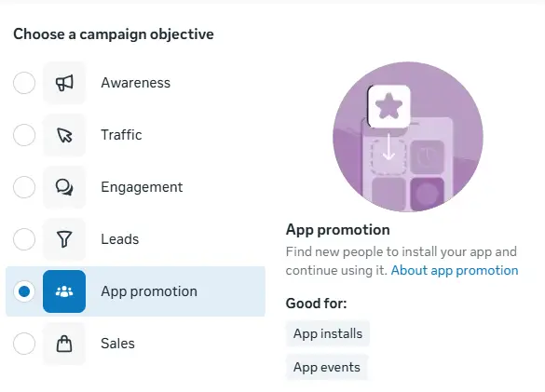Click the App installs tag
The height and width of the screenshot is (392, 545).
point(328,333)
